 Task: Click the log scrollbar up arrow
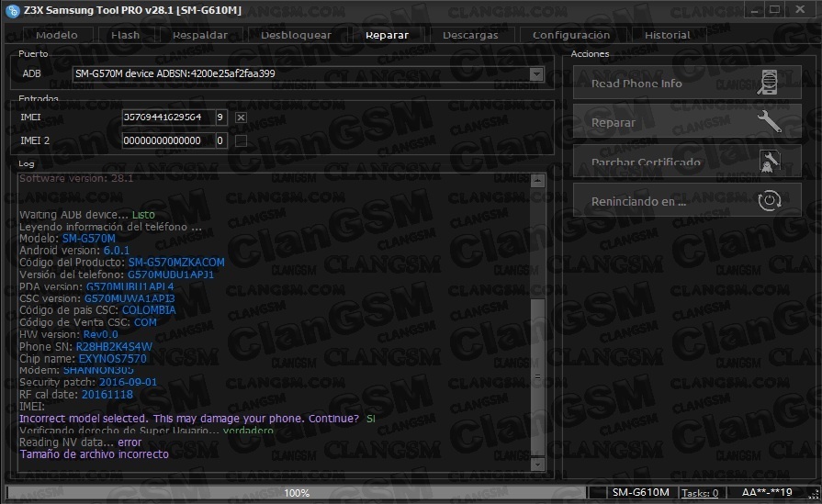tap(537, 181)
